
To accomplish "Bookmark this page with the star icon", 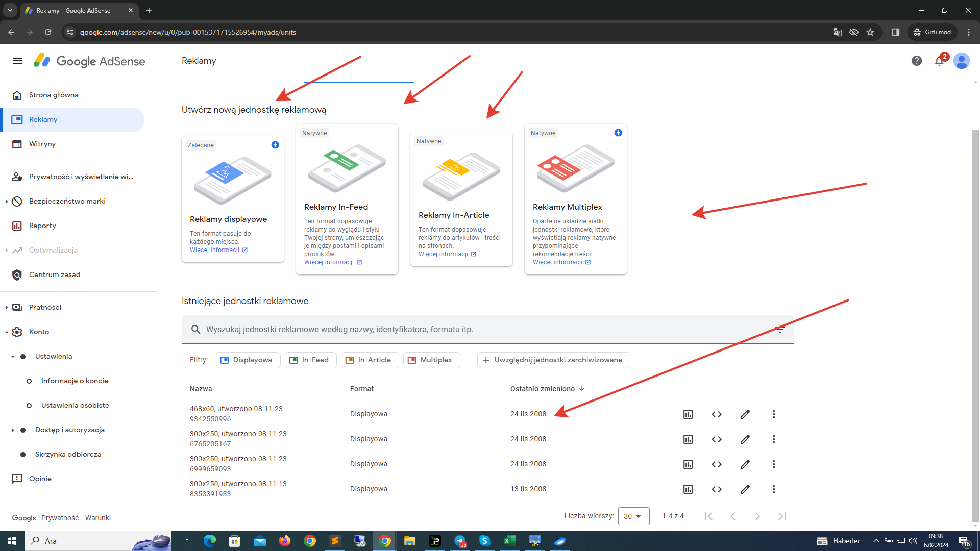I will 870,32.
